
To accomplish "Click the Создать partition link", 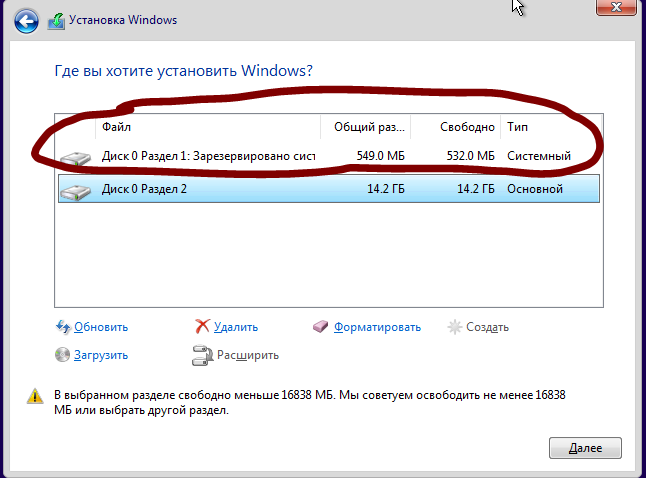I will tap(487, 327).
